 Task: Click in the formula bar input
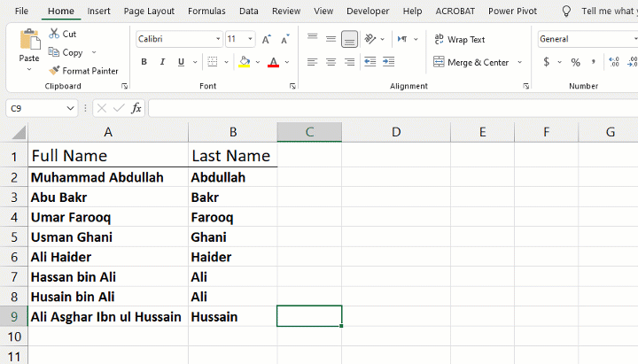[393, 108]
